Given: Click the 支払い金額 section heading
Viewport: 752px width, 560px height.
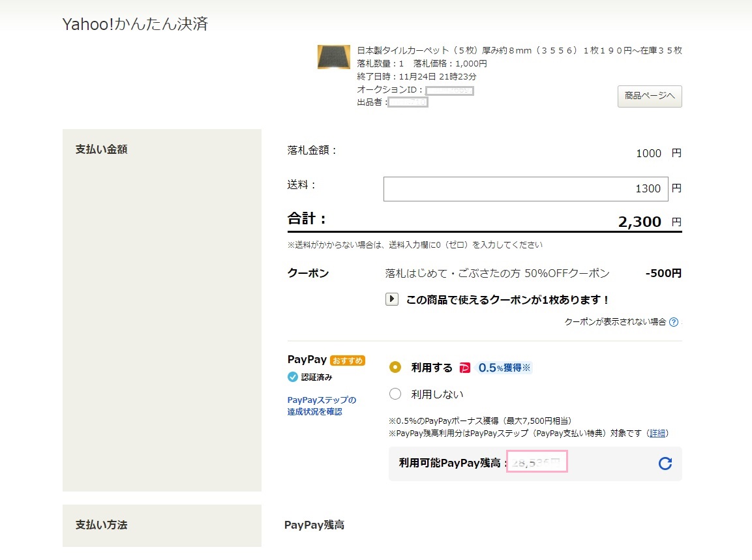Looking at the screenshot, I should click(x=101, y=149).
